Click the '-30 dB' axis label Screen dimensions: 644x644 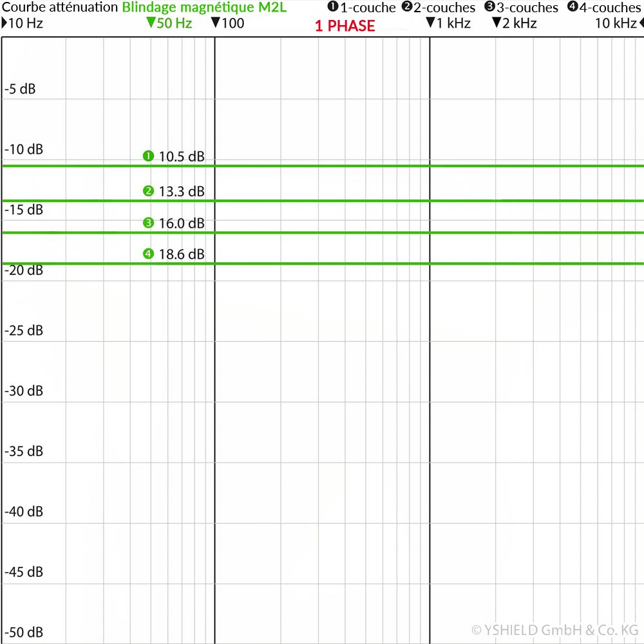point(24,391)
